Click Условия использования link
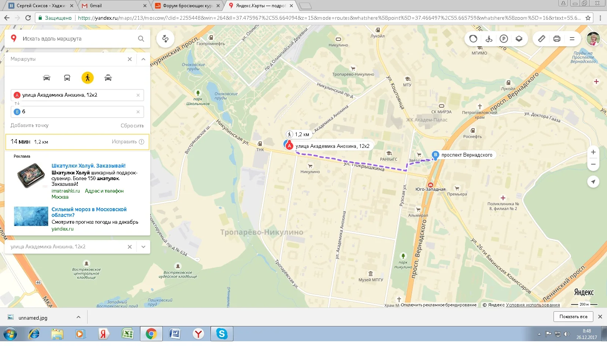This screenshot has width=607, height=364. click(x=533, y=305)
